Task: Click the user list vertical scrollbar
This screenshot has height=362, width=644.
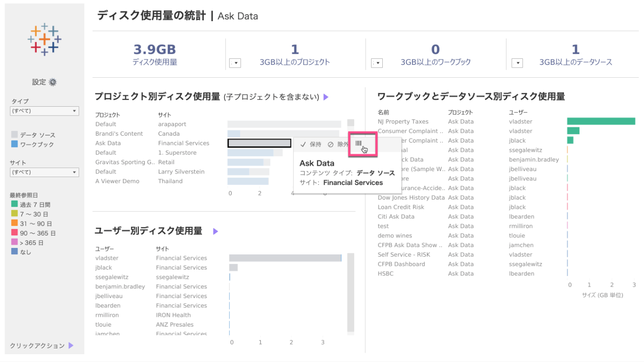Action: coord(351,293)
